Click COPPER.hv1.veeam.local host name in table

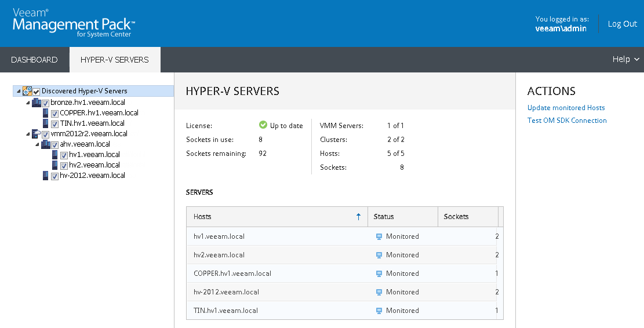pos(232,274)
